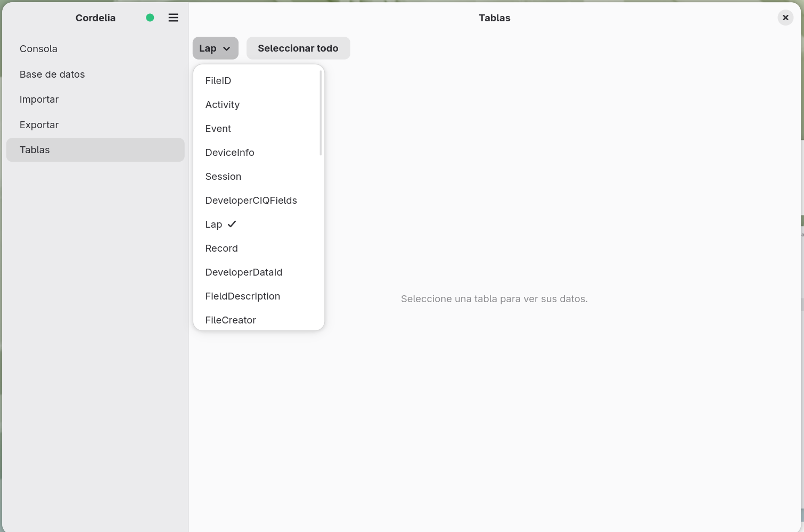Viewport: 804px width, 532px height.
Task: Select Tablas in the sidebar
Action: 95,150
